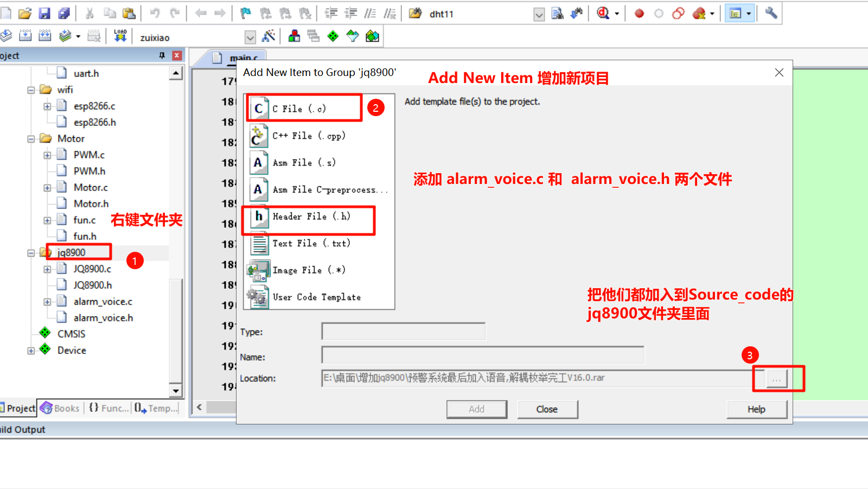The width and height of the screenshot is (868, 489).
Task: Open the Pack Installer icon
Action: (373, 36)
